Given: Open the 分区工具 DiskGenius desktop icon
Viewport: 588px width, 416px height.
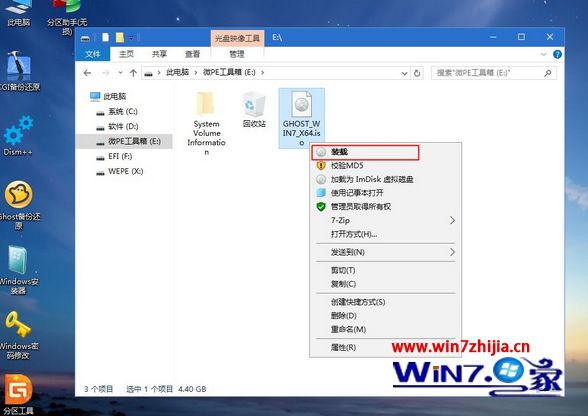Looking at the screenshot, I should tap(18, 394).
